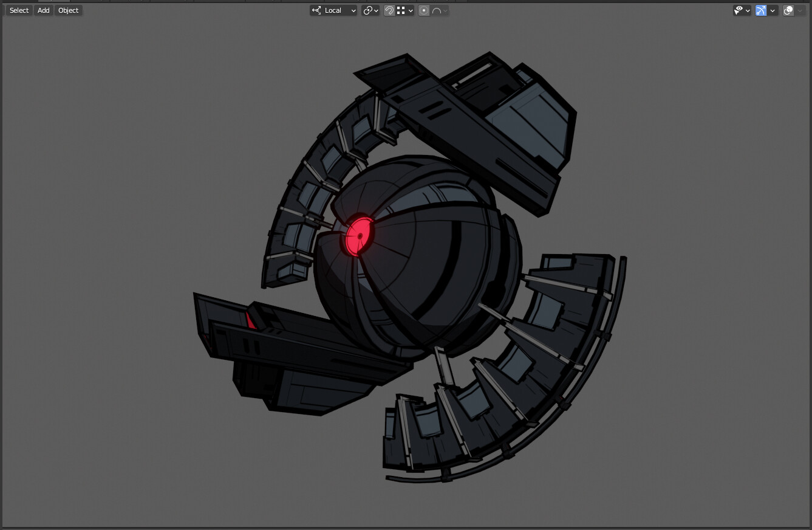The image size is (812, 530).
Task: Open the view object types dropdown
Action: click(x=748, y=10)
